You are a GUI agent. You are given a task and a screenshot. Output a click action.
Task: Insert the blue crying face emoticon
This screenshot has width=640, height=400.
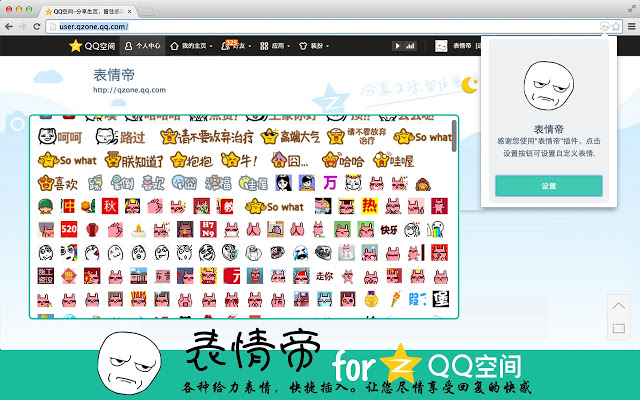(x=300, y=253)
